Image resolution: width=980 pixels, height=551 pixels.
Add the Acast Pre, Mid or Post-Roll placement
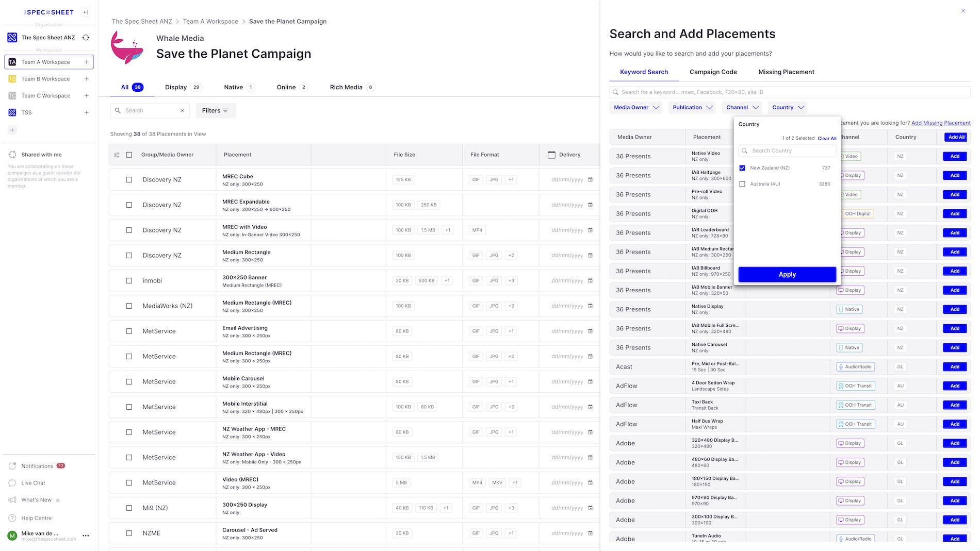pos(955,367)
